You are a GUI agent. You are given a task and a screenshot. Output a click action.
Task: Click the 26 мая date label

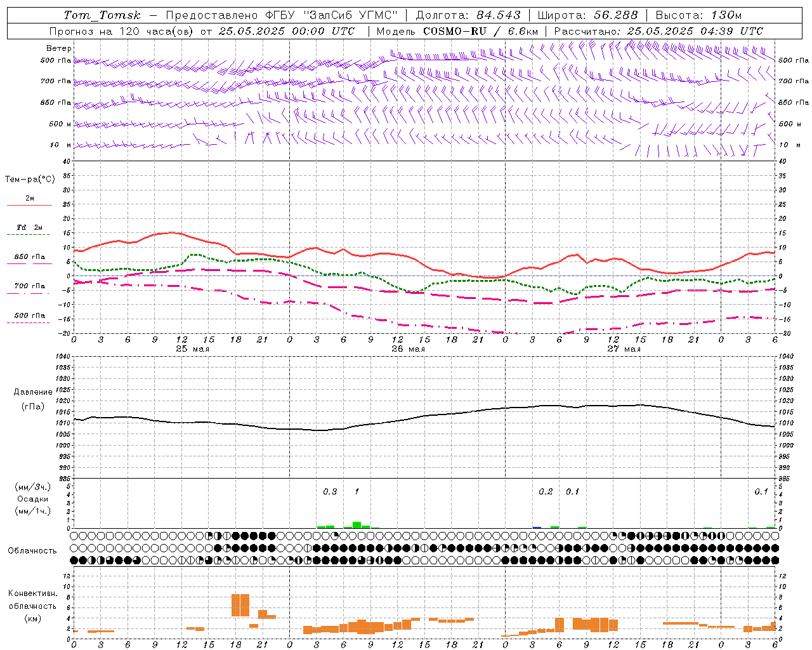coord(408,349)
